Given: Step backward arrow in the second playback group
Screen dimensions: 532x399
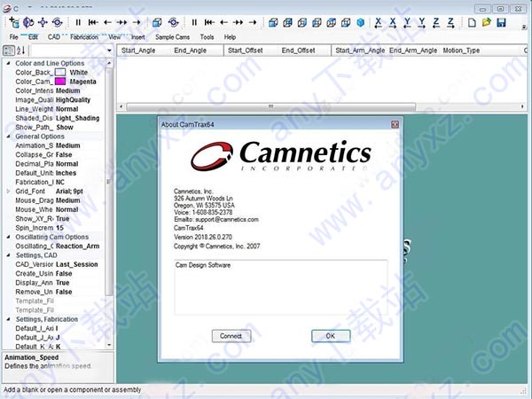Looking at the screenshot, I should [223, 22].
